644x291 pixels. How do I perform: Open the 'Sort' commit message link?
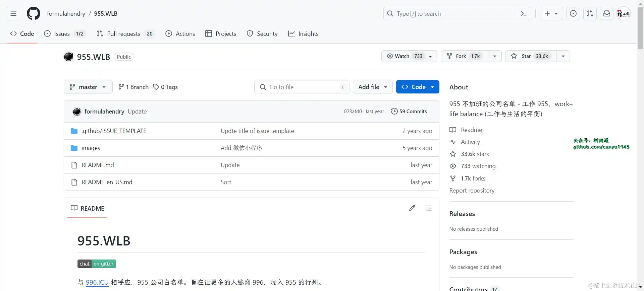click(226, 182)
